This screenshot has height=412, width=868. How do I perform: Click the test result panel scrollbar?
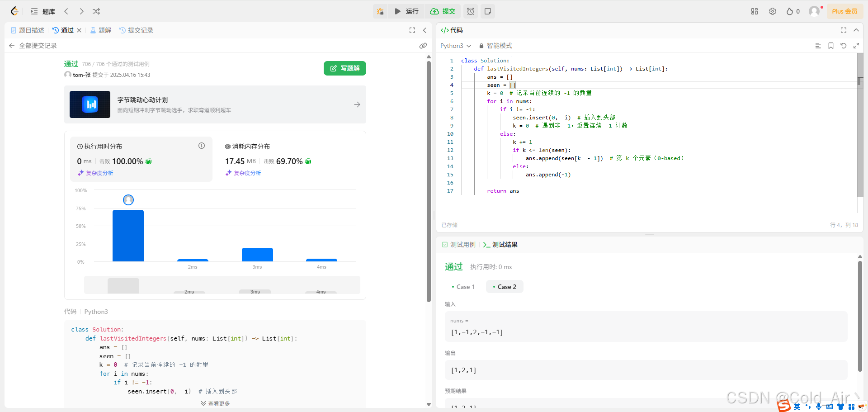point(860,316)
